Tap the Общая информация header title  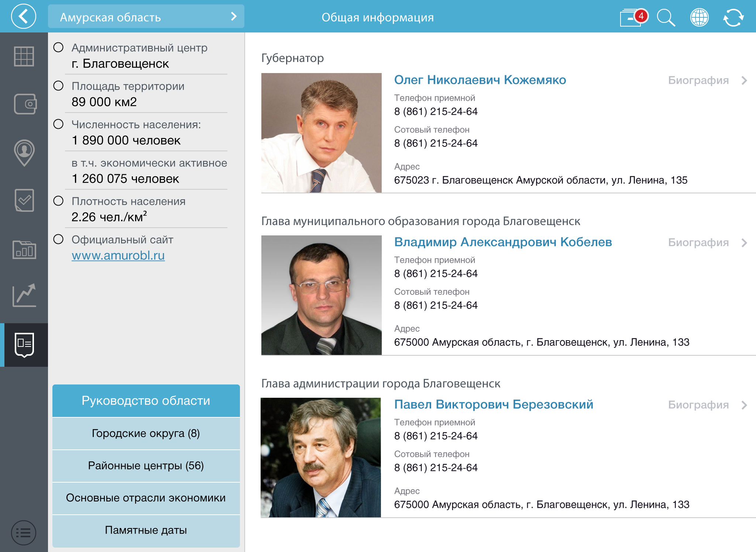[378, 17]
